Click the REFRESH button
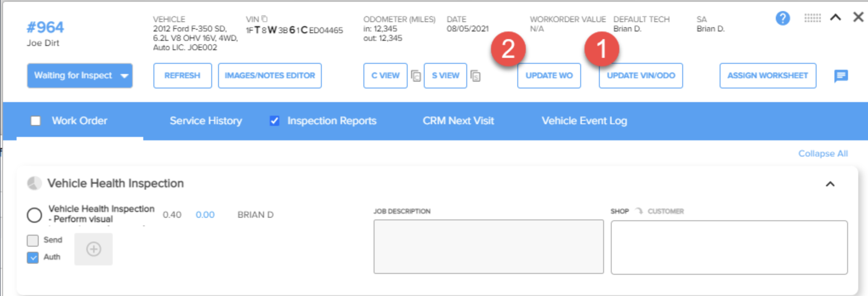 point(182,76)
